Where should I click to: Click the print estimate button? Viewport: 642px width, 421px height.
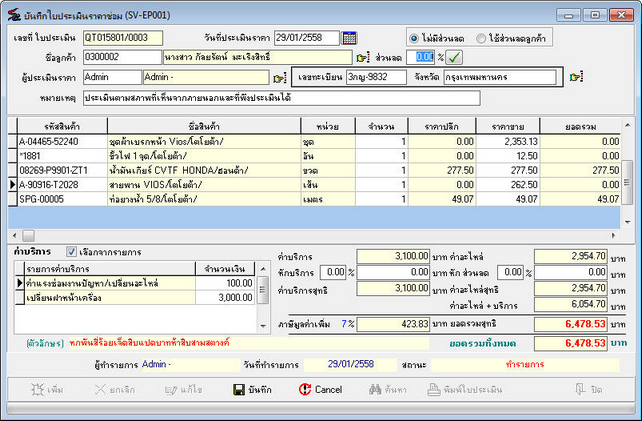[x=465, y=389]
